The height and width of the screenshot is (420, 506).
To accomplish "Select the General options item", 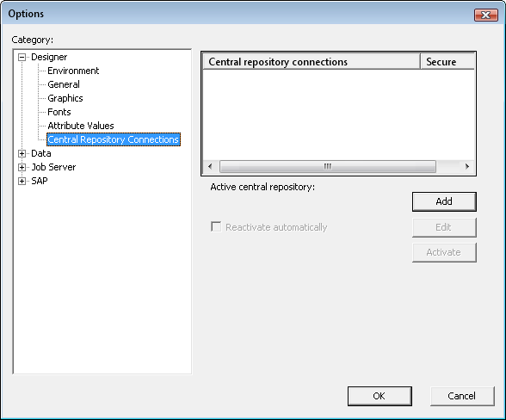I will pyautogui.click(x=64, y=84).
